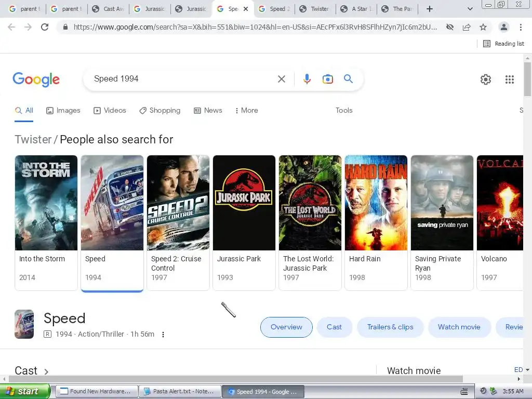Click the Google logo
Image resolution: width=532 pixels, height=399 pixels.
point(36,79)
